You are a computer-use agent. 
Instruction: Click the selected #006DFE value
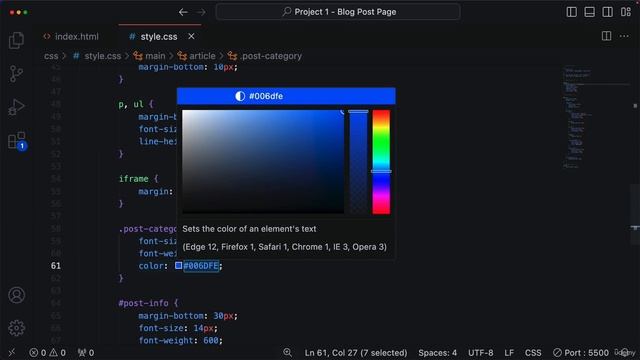[x=201, y=266]
